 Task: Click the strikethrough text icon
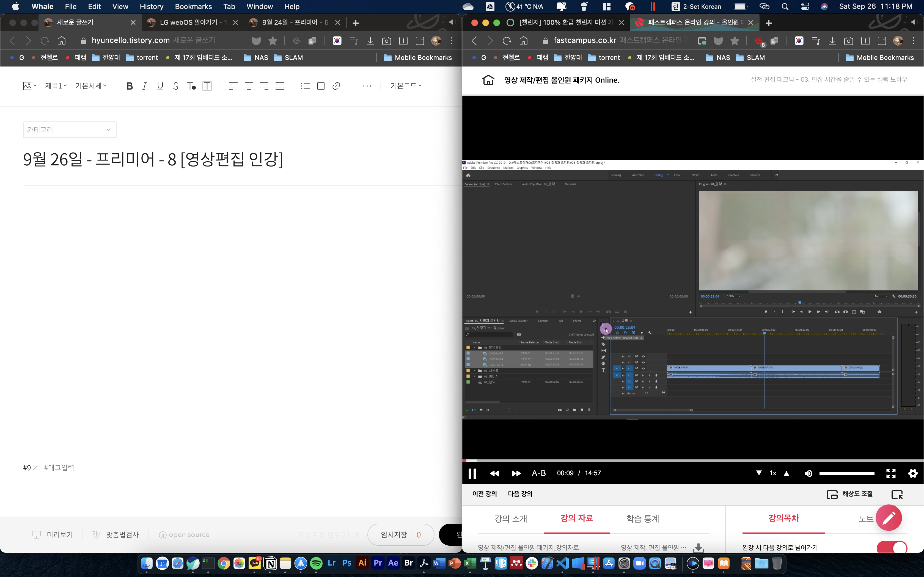pos(175,86)
